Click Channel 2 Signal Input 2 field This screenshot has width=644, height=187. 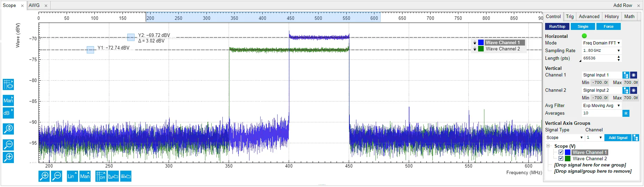click(x=602, y=90)
